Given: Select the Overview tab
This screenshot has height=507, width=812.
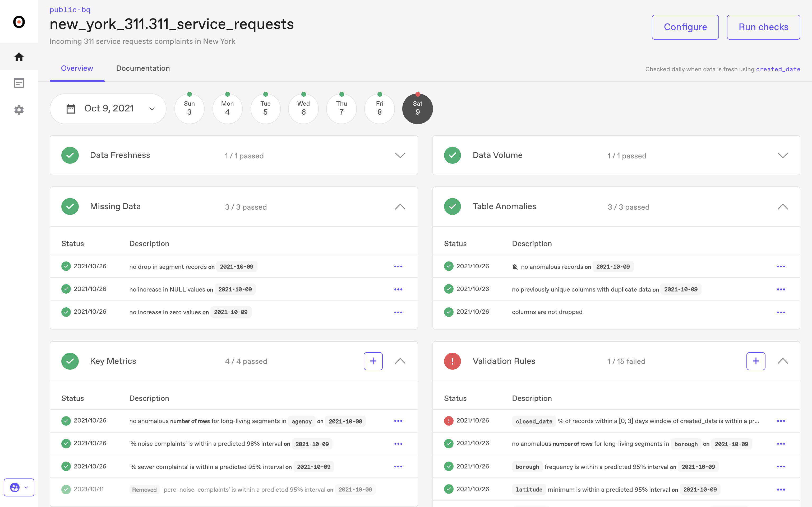Looking at the screenshot, I should click(77, 68).
